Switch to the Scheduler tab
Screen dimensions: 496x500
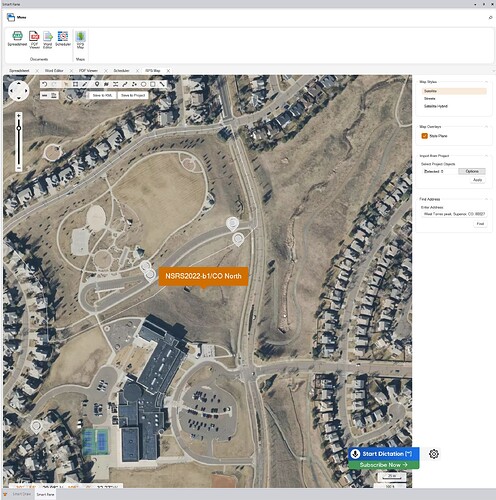121,71
